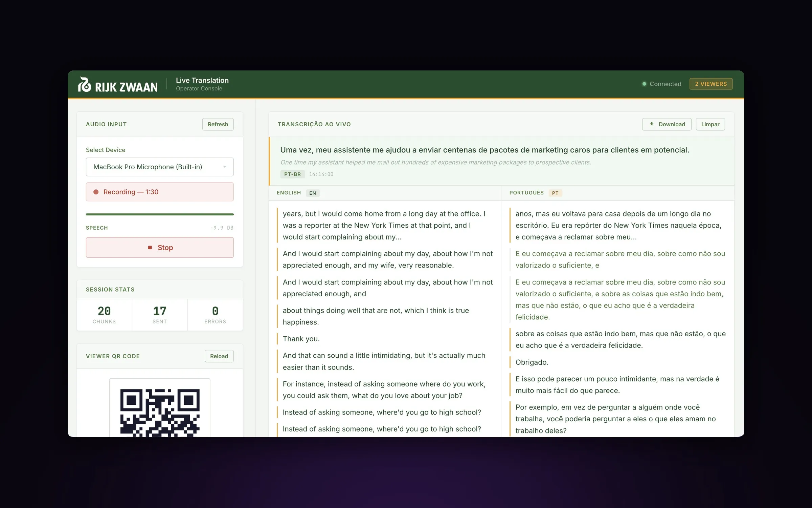
Task: Click the Rijk Zwaan logo icon
Action: [84, 84]
